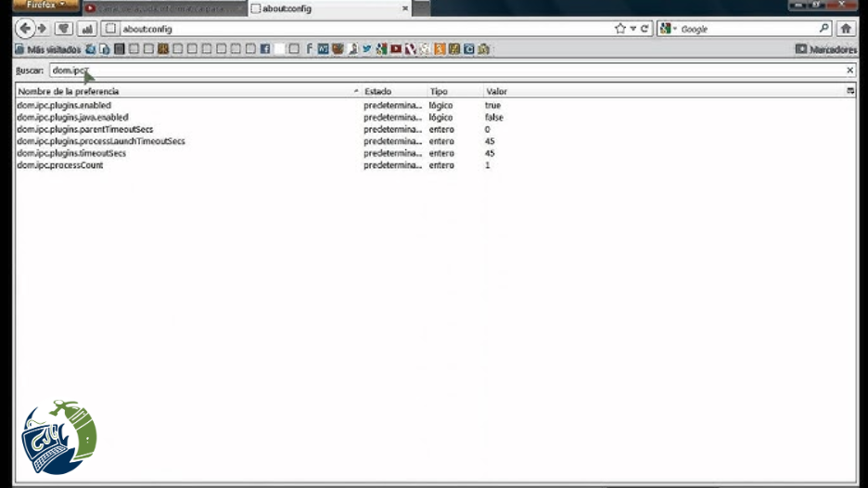Click the page identity icon in address bar
868x488 pixels.
110,29
